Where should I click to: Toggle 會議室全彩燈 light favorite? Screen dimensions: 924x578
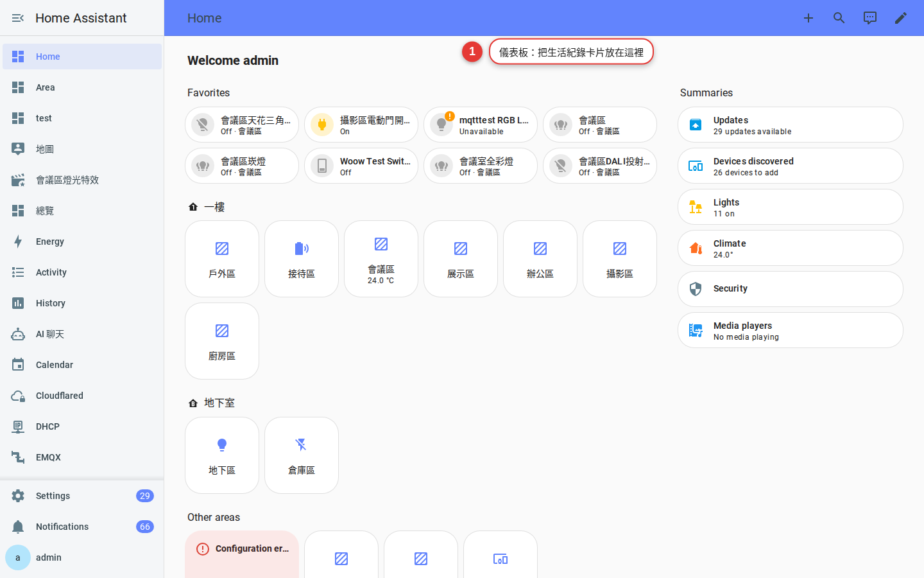[x=441, y=166]
